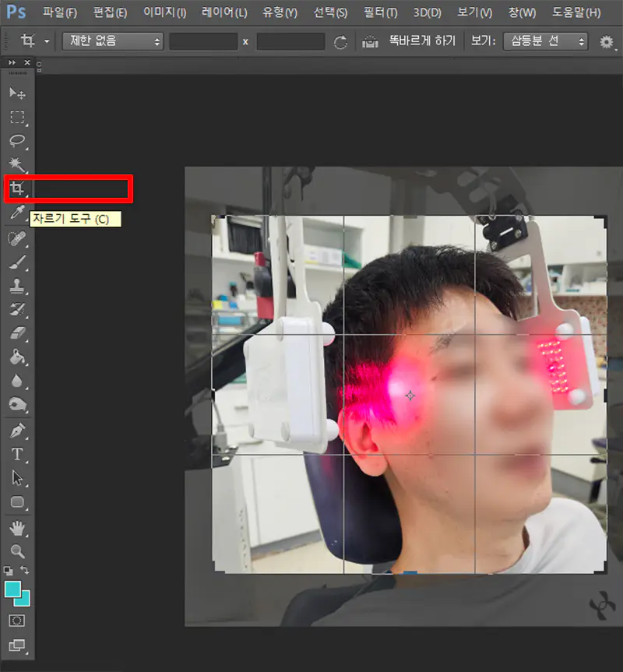Image resolution: width=623 pixels, height=672 pixels.
Task: Open the 선택(S) menu
Action: point(330,12)
